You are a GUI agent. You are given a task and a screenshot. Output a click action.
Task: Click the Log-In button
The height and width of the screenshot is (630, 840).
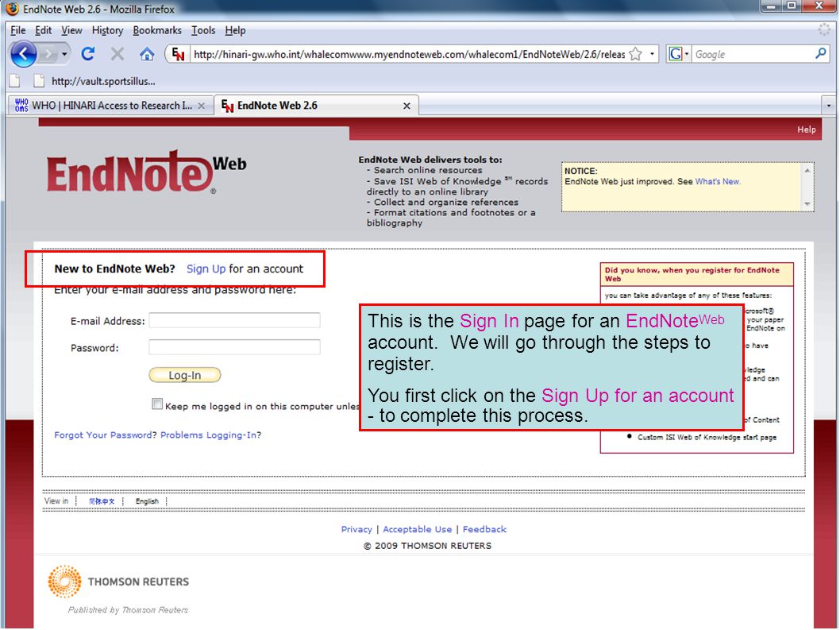[x=185, y=375]
